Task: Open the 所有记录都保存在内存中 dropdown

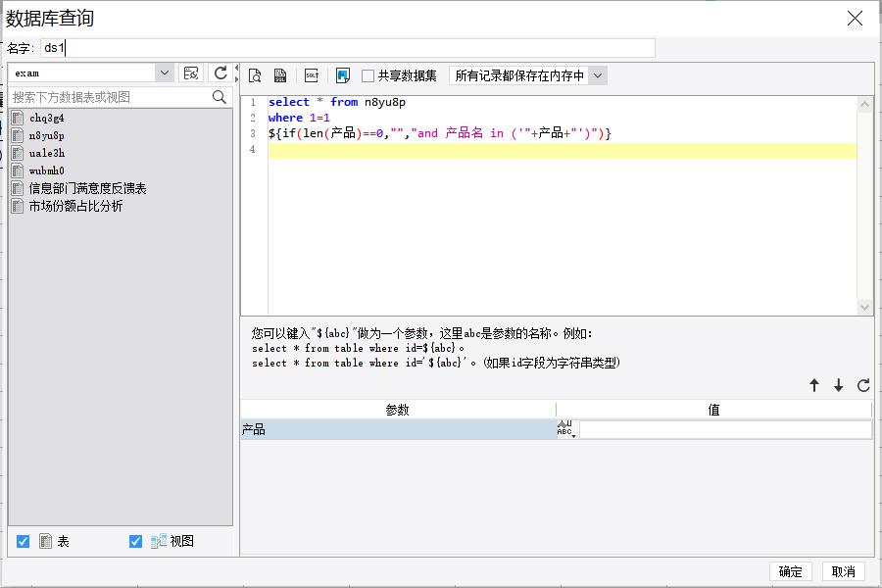Action: pos(599,75)
